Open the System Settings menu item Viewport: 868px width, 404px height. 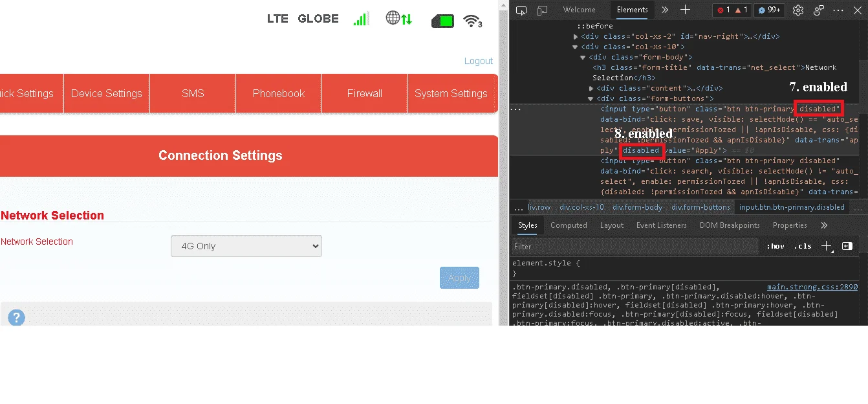click(x=452, y=93)
